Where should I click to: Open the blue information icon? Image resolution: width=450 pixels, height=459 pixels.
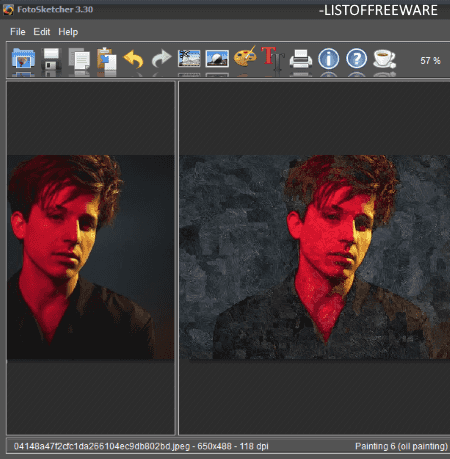tap(328, 59)
